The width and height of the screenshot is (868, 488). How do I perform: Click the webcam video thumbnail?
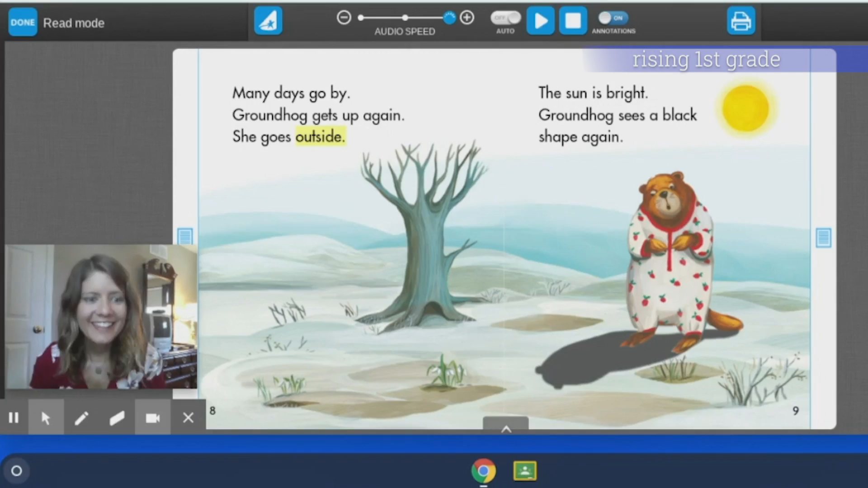101,316
